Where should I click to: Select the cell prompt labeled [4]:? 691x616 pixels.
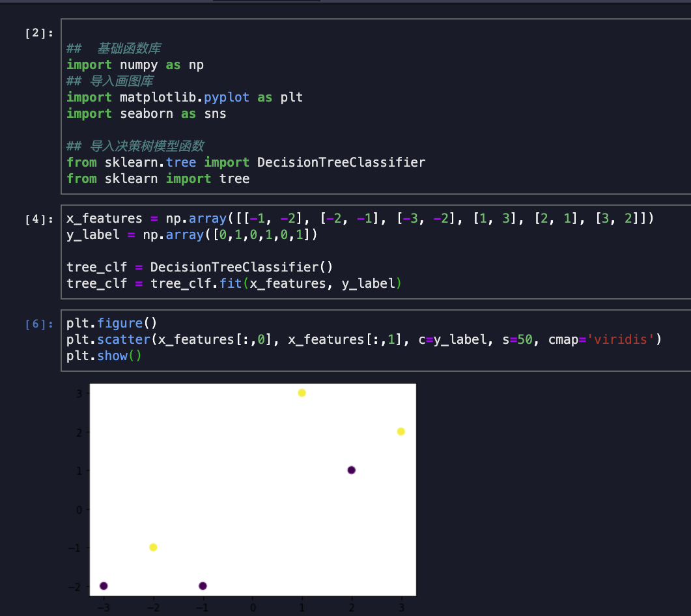point(39,219)
